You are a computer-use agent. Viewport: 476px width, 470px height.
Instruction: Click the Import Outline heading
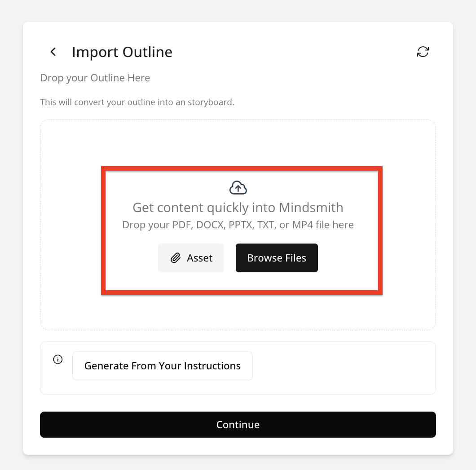122,52
